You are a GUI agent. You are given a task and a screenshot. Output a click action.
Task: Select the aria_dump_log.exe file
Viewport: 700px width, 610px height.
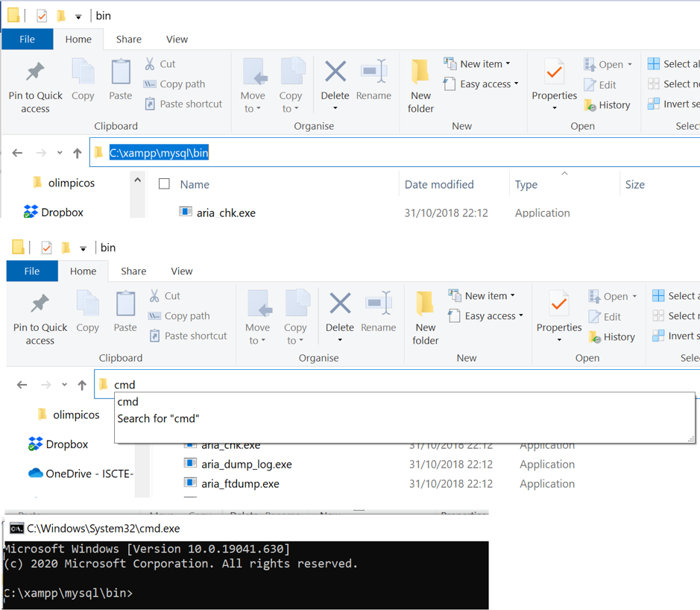[246, 465]
